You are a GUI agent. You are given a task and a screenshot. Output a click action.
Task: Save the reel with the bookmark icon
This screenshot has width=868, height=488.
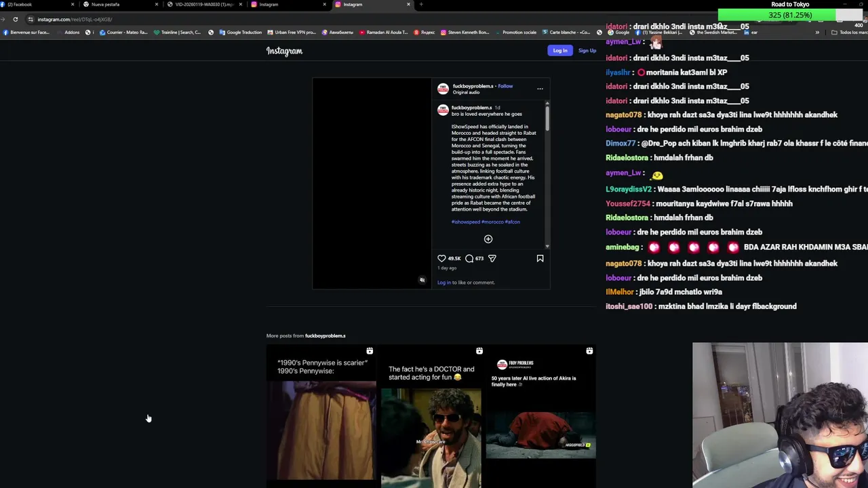click(x=540, y=258)
